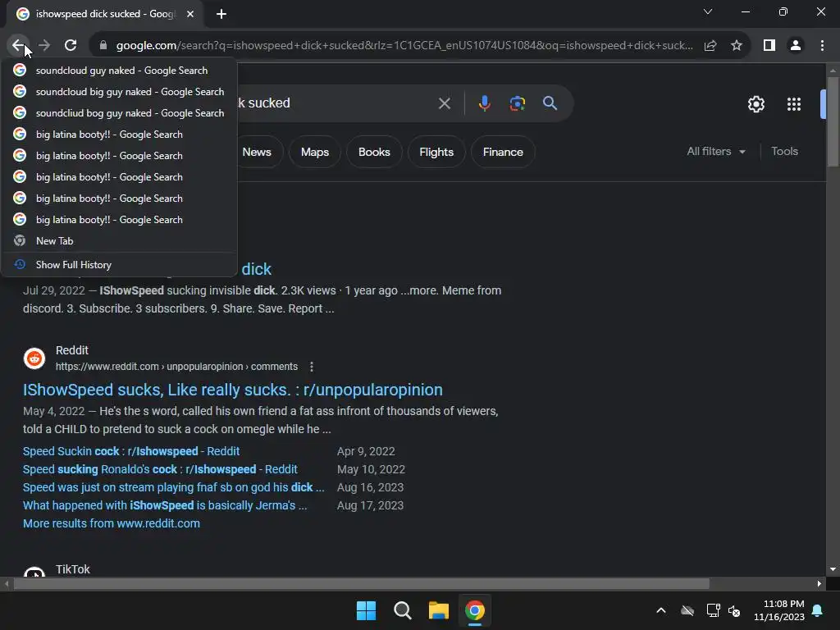Click Show Full History
This screenshot has width=840, height=630.
[119, 265]
